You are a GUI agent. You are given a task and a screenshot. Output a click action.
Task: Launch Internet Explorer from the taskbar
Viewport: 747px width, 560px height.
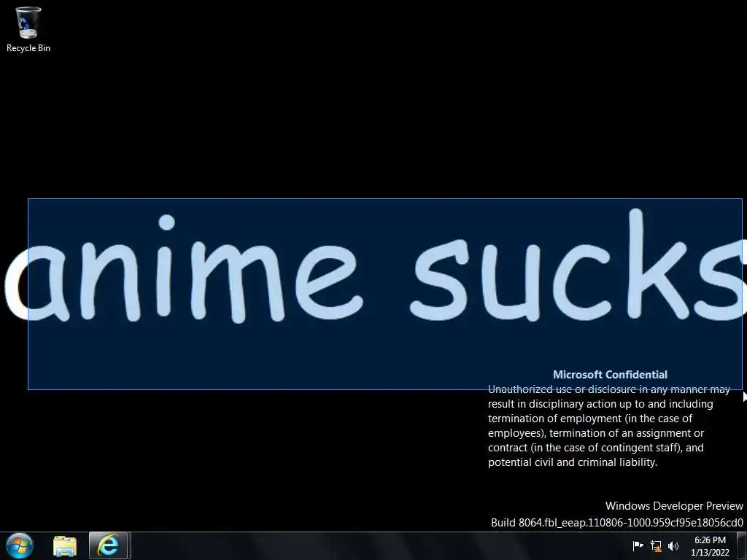tap(108, 546)
